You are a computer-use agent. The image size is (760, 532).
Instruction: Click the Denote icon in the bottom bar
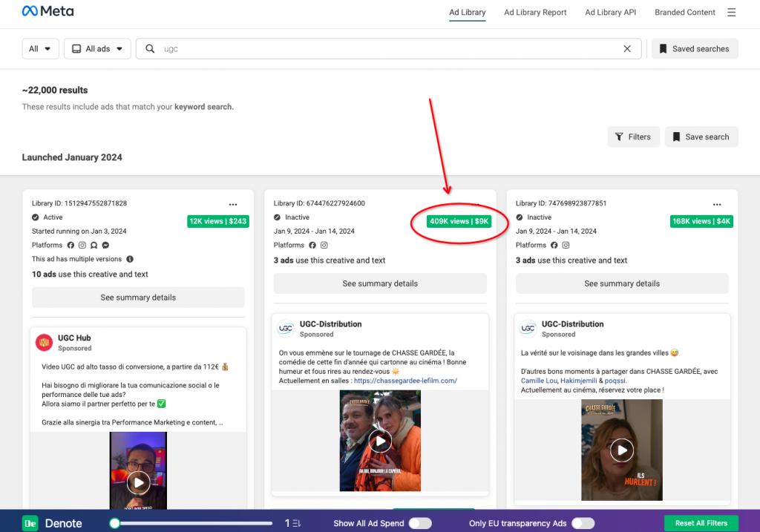29,523
